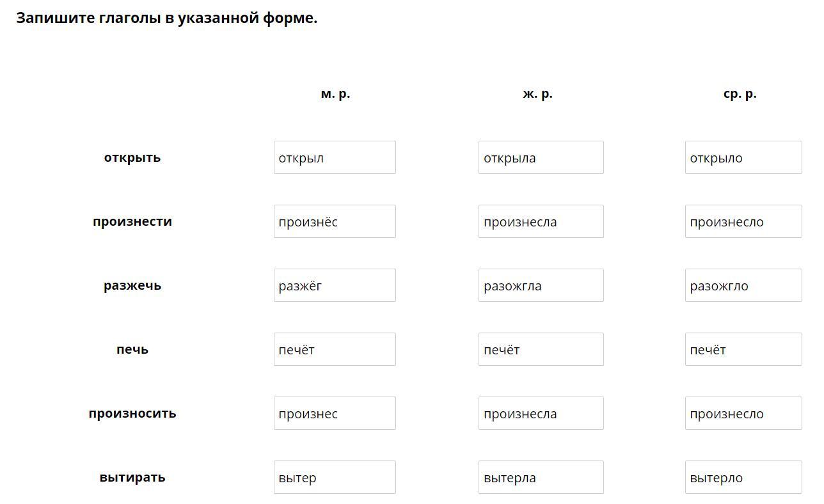This screenshot has height=504, width=824.
Task: Select neuter field in произнести row
Action: tap(743, 221)
